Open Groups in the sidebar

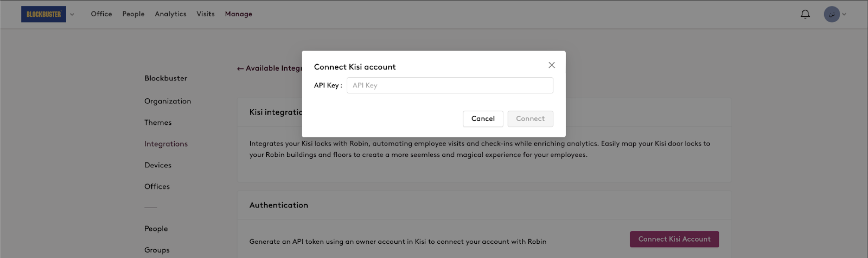[157, 250]
